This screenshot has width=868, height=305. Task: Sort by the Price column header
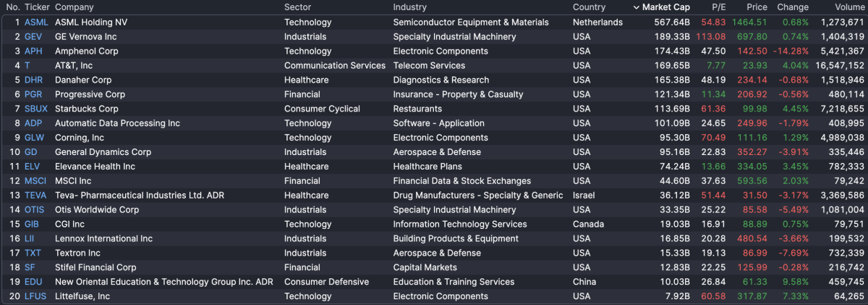[757, 7]
